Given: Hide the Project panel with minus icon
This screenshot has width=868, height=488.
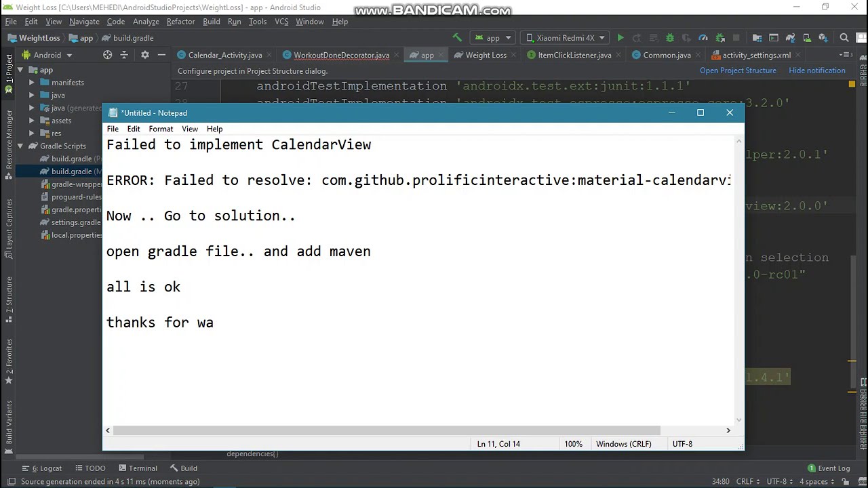Looking at the screenshot, I should (x=161, y=55).
